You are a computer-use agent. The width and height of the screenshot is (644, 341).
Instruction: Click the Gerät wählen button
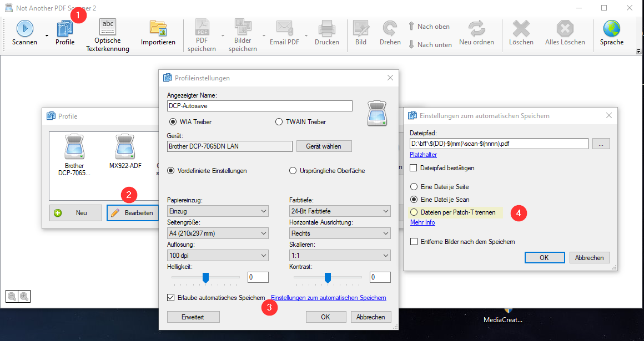(324, 146)
